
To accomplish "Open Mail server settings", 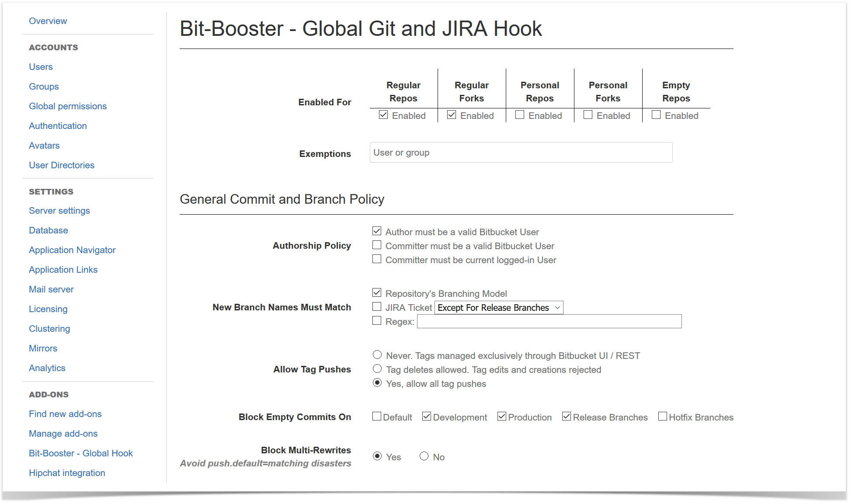I will [51, 289].
